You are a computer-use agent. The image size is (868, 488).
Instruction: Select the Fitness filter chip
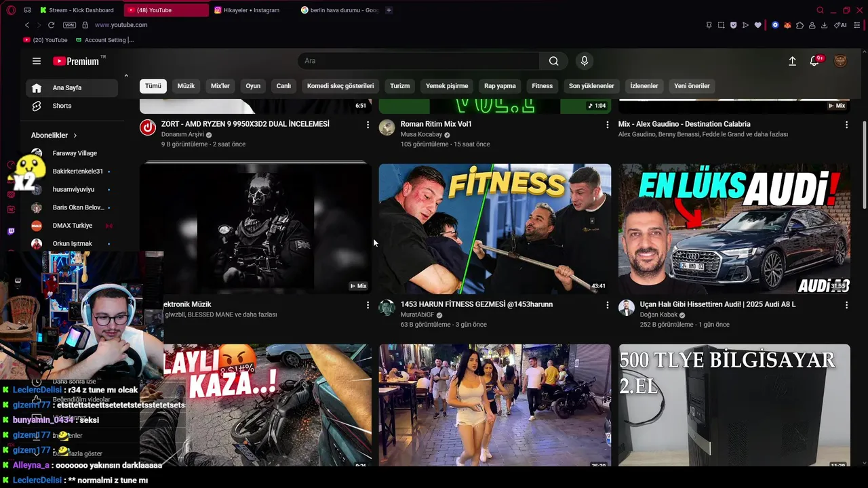click(542, 86)
